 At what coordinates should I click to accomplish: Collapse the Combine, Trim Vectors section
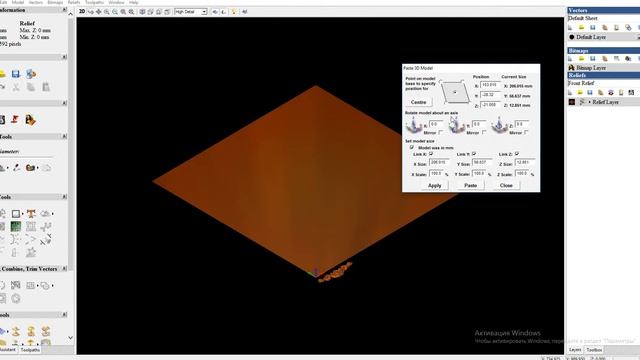[64, 269]
